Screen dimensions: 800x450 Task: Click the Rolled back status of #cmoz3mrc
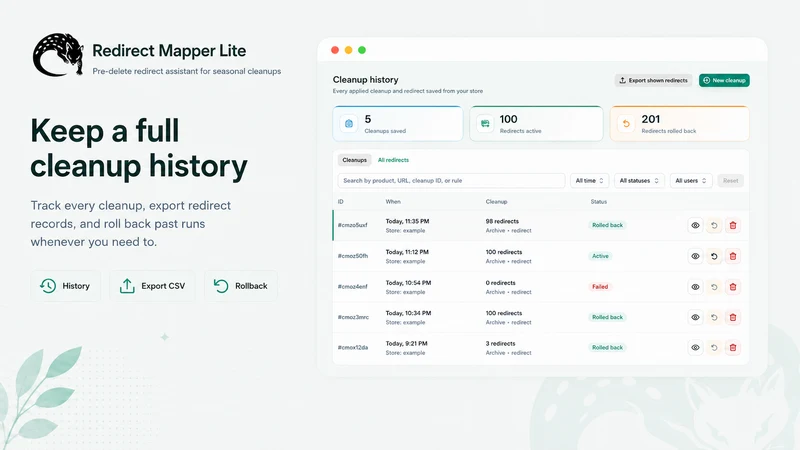pyautogui.click(x=607, y=317)
